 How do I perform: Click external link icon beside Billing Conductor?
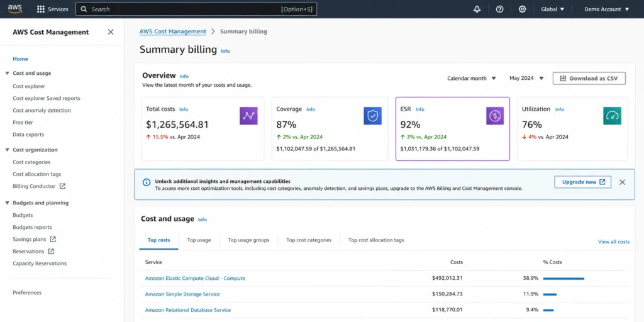tap(62, 186)
